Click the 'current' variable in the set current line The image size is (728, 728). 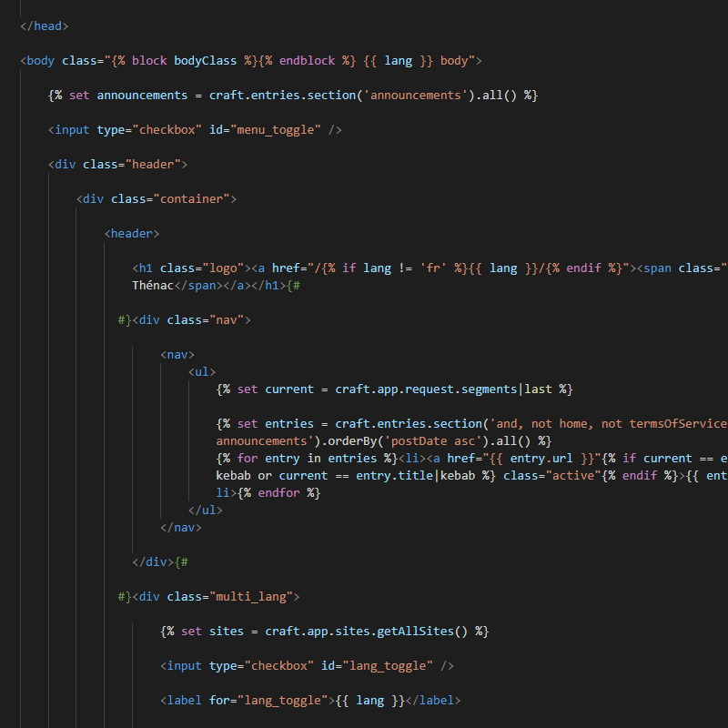tap(289, 389)
